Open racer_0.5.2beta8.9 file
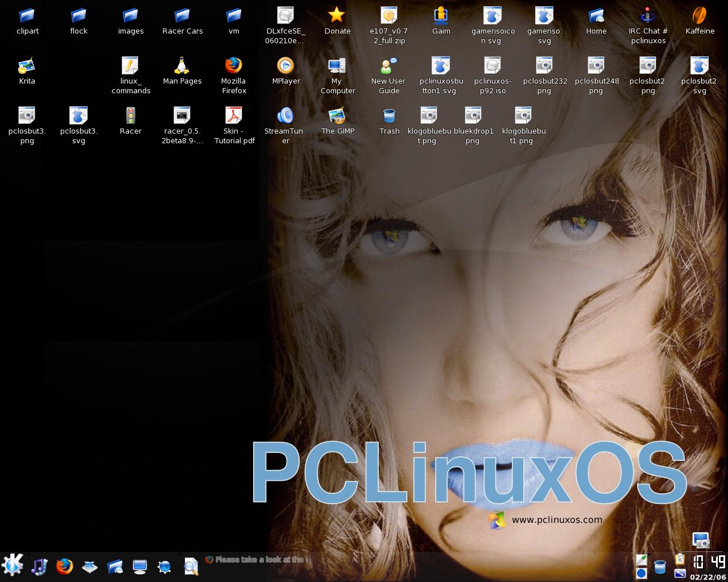 tap(182, 116)
